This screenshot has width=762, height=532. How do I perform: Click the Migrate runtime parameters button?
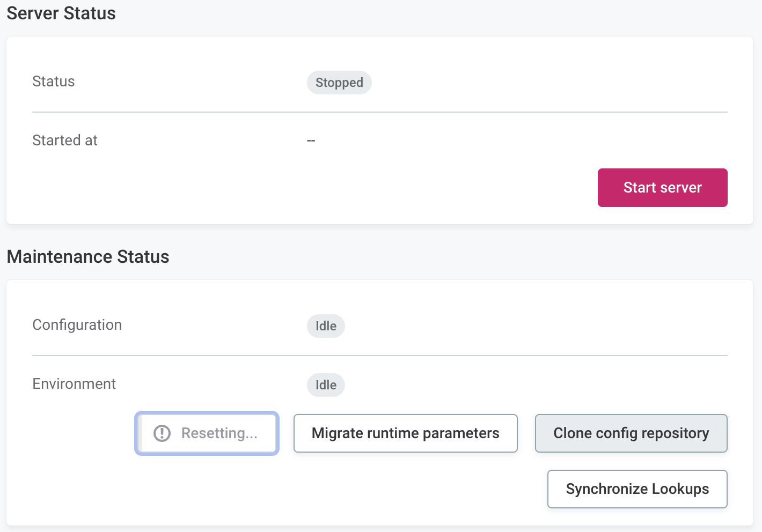405,433
